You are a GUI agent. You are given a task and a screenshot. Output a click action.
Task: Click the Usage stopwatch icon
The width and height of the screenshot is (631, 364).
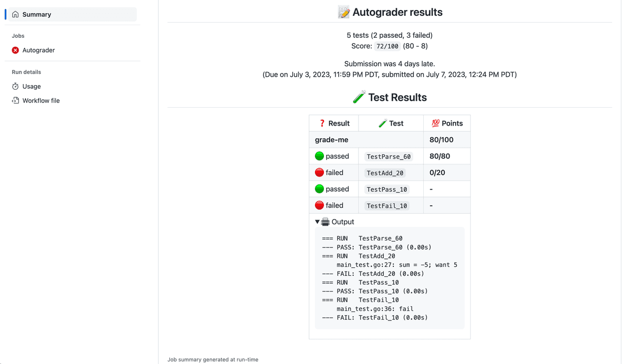coord(15,86)
